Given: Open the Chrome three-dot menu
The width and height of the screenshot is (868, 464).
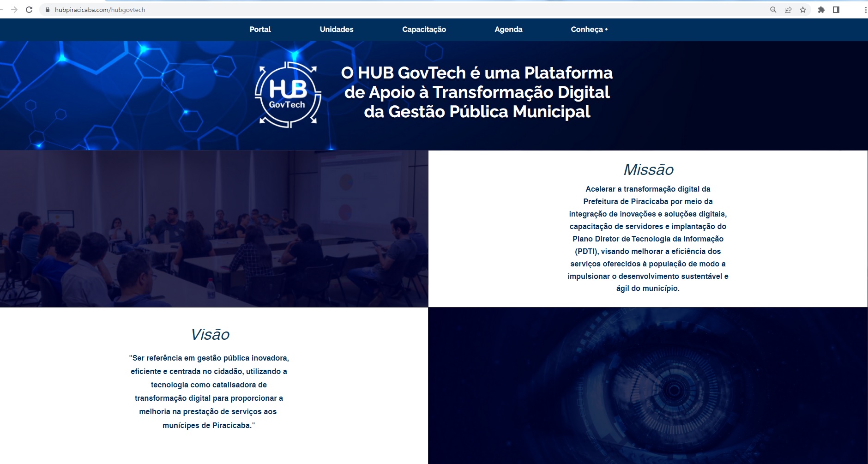Looking at the screenshot, I should [865, 10].
